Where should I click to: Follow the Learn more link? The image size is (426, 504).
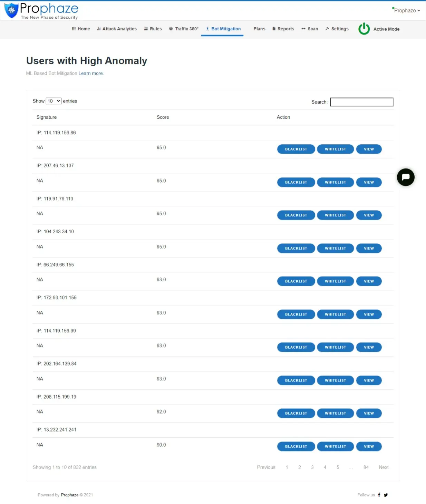[91, 73]
